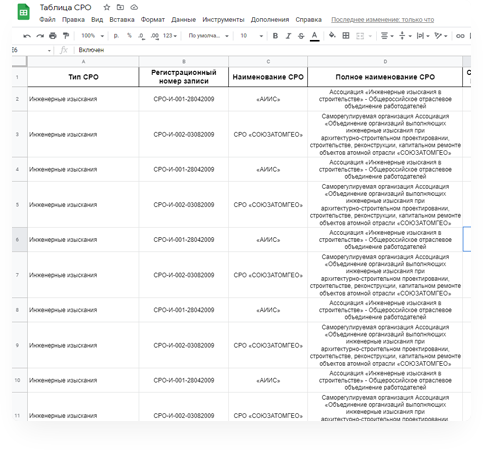Open the font family dropdown

coord(208,36)
